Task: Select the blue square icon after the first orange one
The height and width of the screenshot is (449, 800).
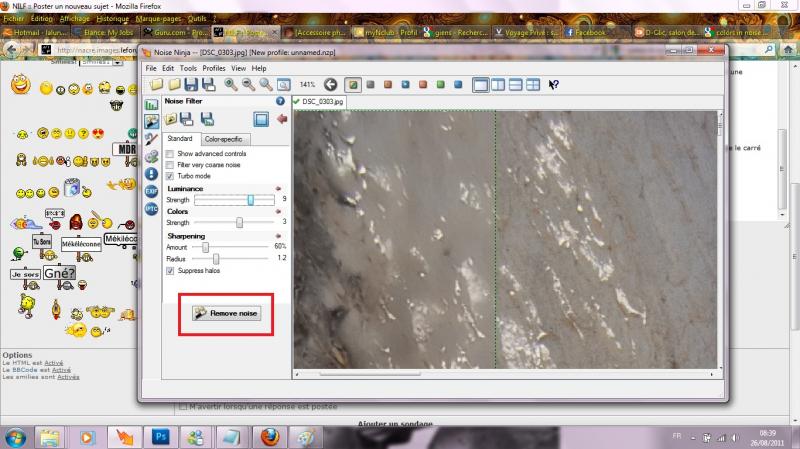Action: coord(406,85)
